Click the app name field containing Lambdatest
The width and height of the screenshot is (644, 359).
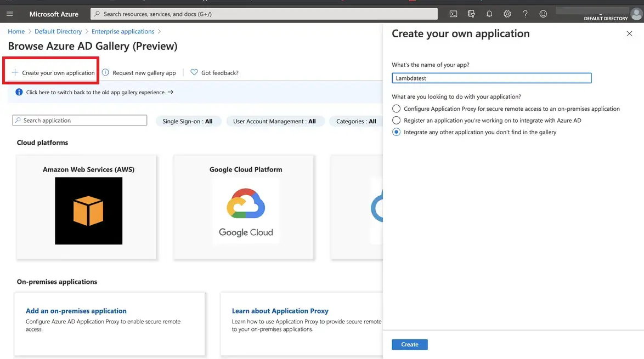pyautogui.click(x=491, y=78)
